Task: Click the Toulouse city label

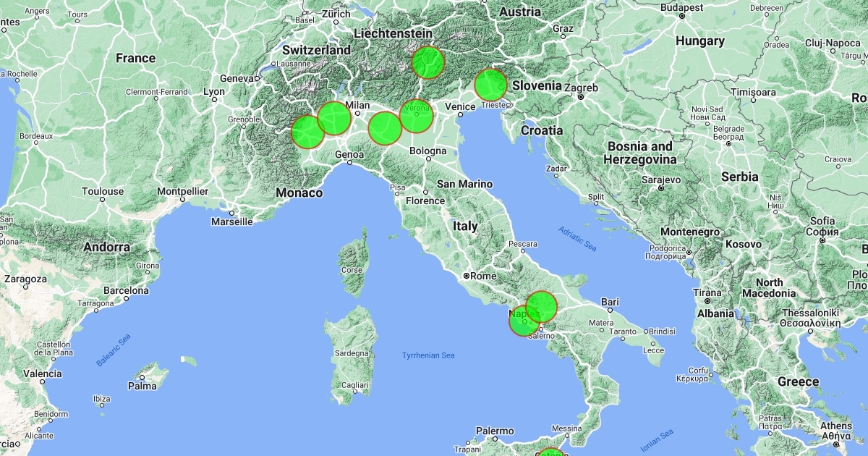Action: [103, 191]
